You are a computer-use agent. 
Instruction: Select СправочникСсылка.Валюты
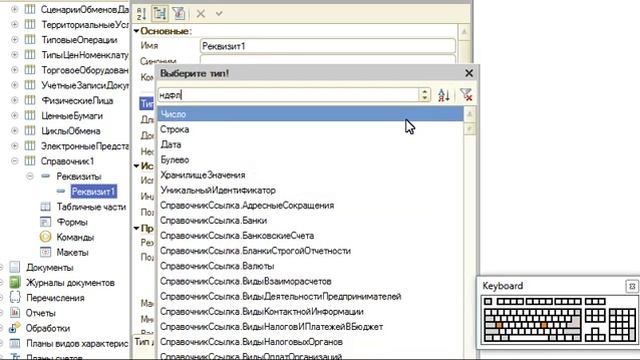(x=310, y=266)
